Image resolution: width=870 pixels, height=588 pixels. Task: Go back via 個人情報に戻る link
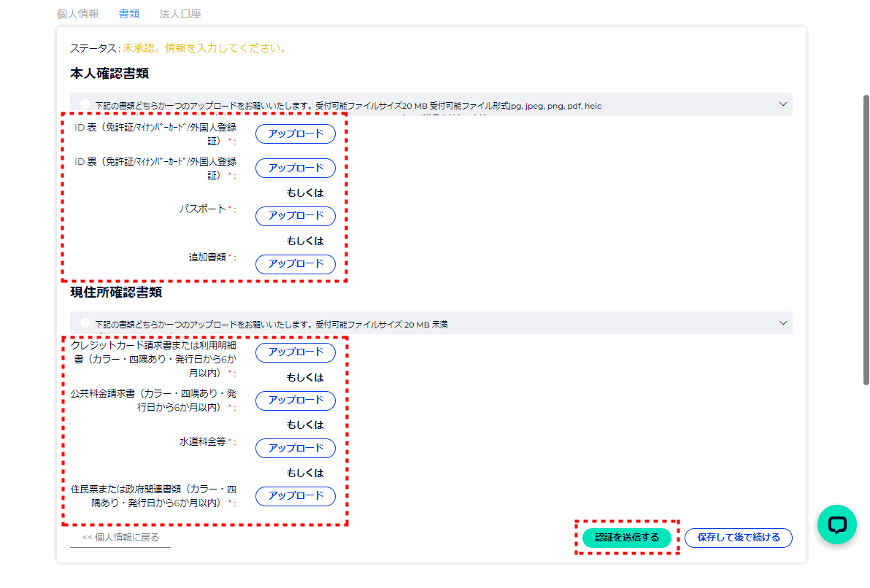click(x=120, y=537)
